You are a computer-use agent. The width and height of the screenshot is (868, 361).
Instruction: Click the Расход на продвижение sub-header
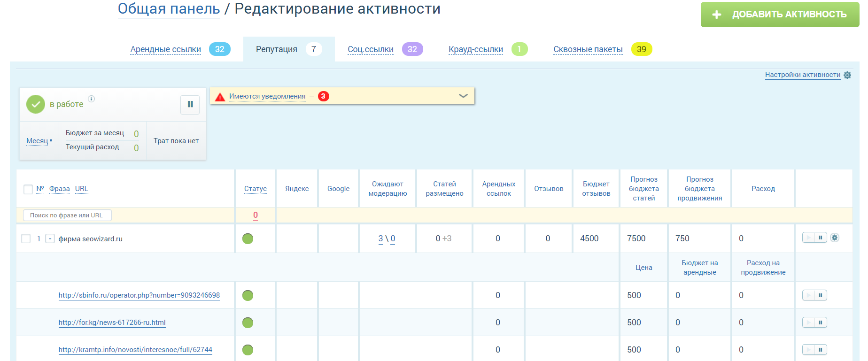point(763,268)
